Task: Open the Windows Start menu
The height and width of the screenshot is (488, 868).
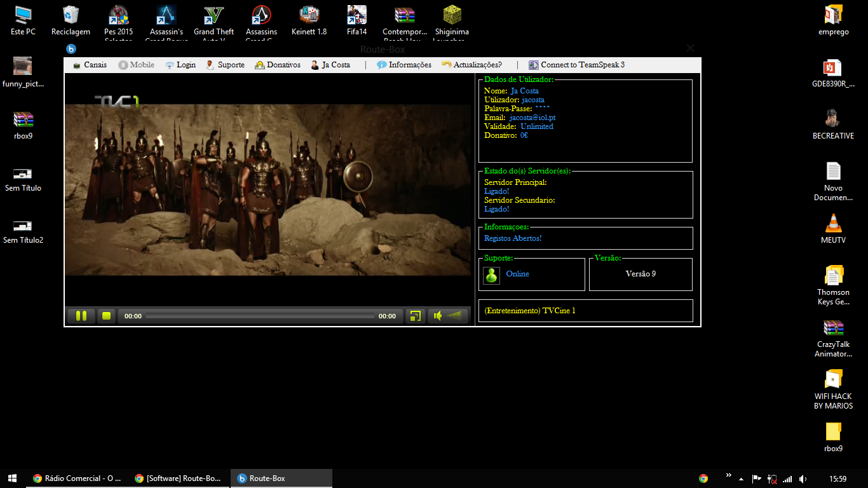Action: (13, 478)
